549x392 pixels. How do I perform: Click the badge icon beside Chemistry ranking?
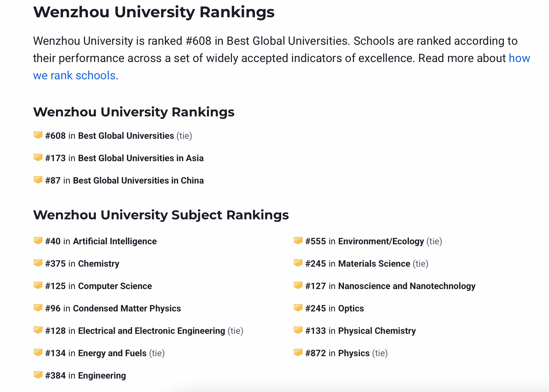point(38,263)
